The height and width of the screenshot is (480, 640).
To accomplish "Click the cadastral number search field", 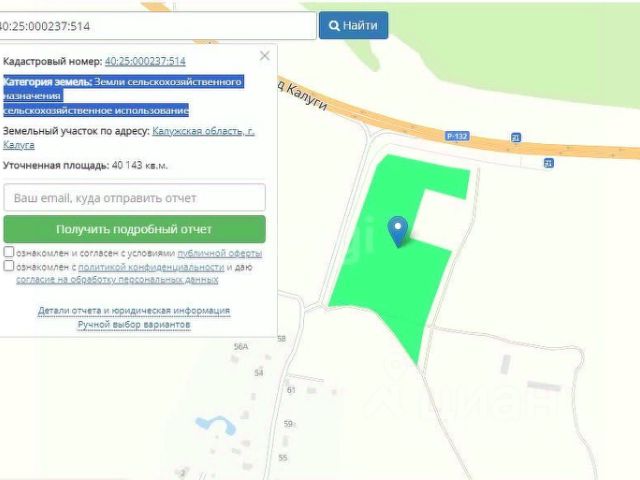I will [157, 26].
